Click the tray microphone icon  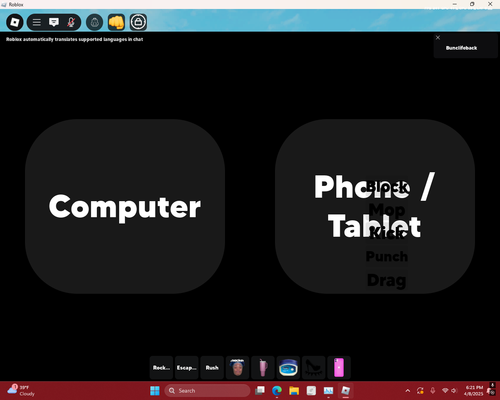(433, 391)
